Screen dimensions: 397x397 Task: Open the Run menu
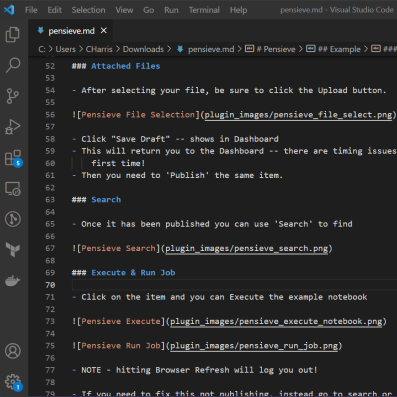pos(171,10)
